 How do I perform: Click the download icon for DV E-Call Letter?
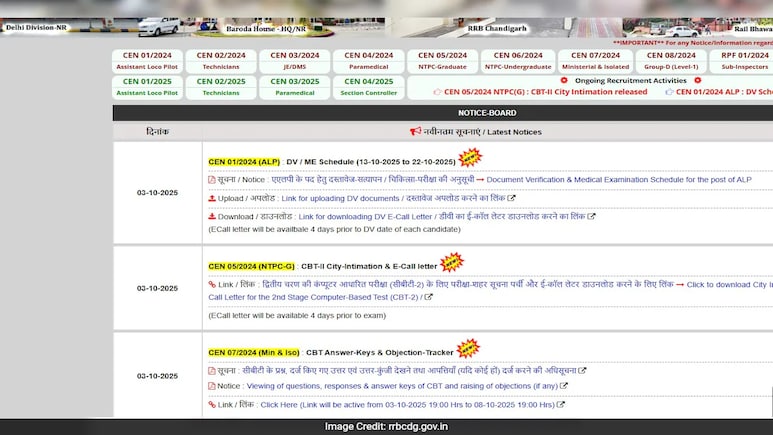pyautogui.click(x=212, y=216)
